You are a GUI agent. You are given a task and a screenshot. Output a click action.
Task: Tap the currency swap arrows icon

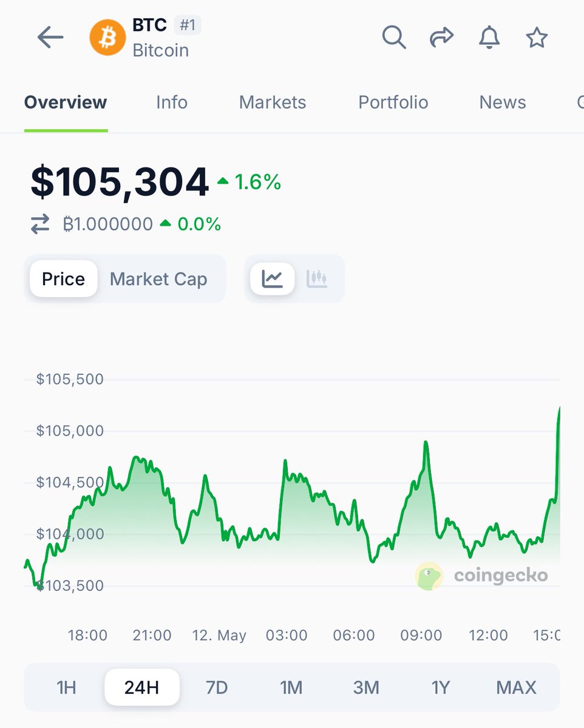coord(40,224)
